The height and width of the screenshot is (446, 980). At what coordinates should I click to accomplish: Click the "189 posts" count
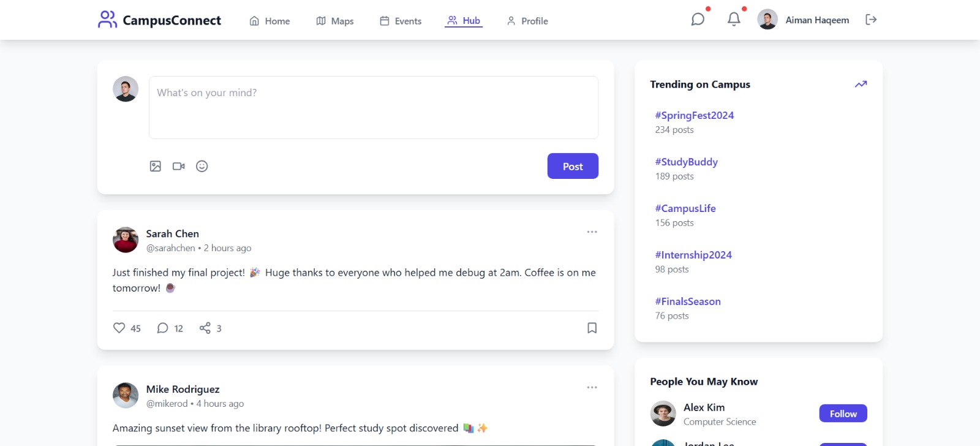[674, 176]
